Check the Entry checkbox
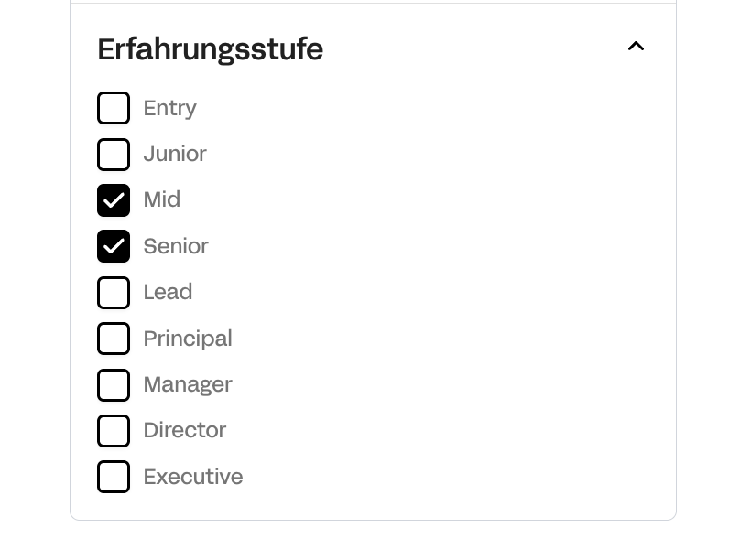Image resolution: width=729 pixels, height=560 pixels. [x=114, y=108]
